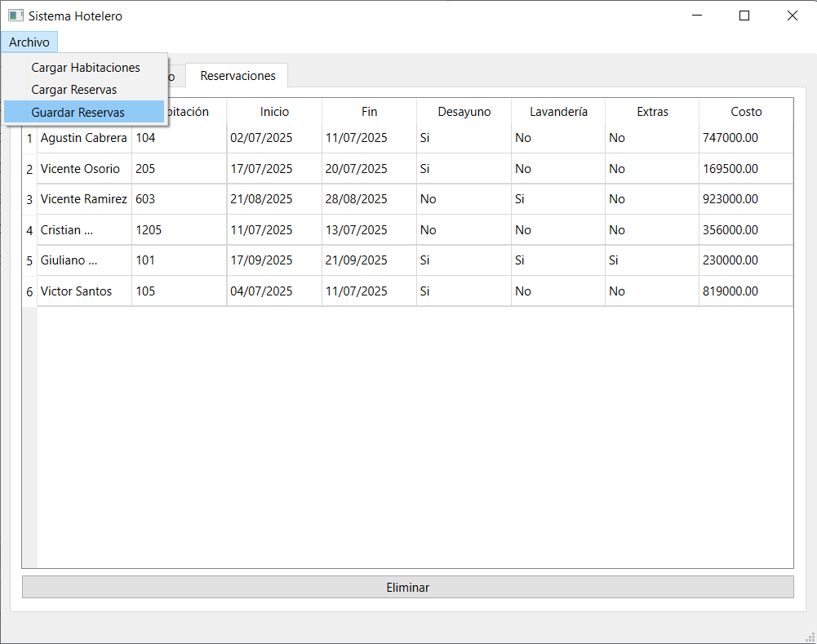Click the cost 169500.00 cell
Image resolution: width=817 pixels, height=644 pixels.
point(746,169)
